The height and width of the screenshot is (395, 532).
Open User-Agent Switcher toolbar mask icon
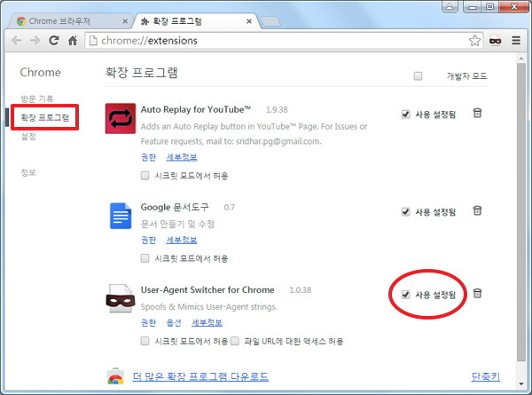pos(496,41)
